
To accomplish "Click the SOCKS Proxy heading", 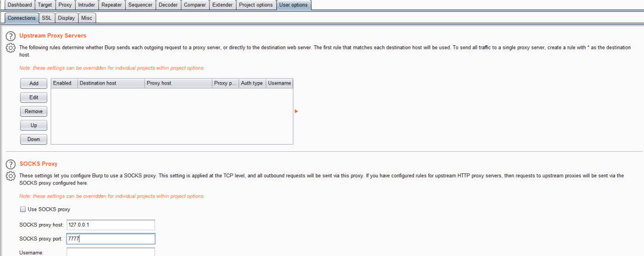I will click(x=39, y=164).
